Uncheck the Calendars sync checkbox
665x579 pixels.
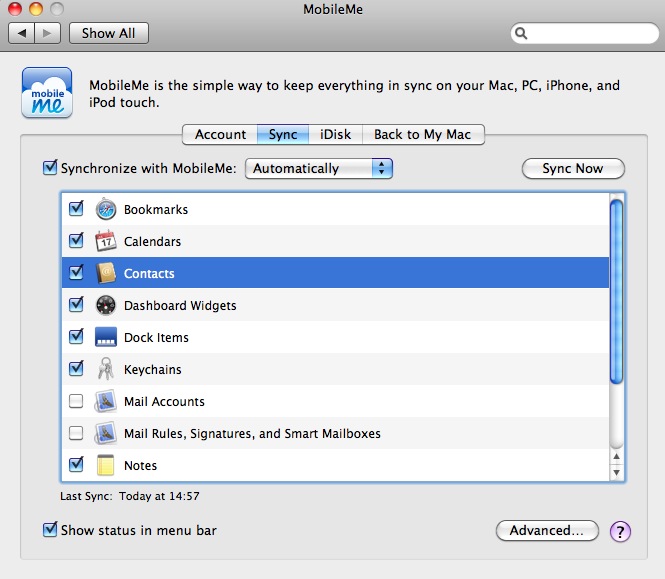76,241
